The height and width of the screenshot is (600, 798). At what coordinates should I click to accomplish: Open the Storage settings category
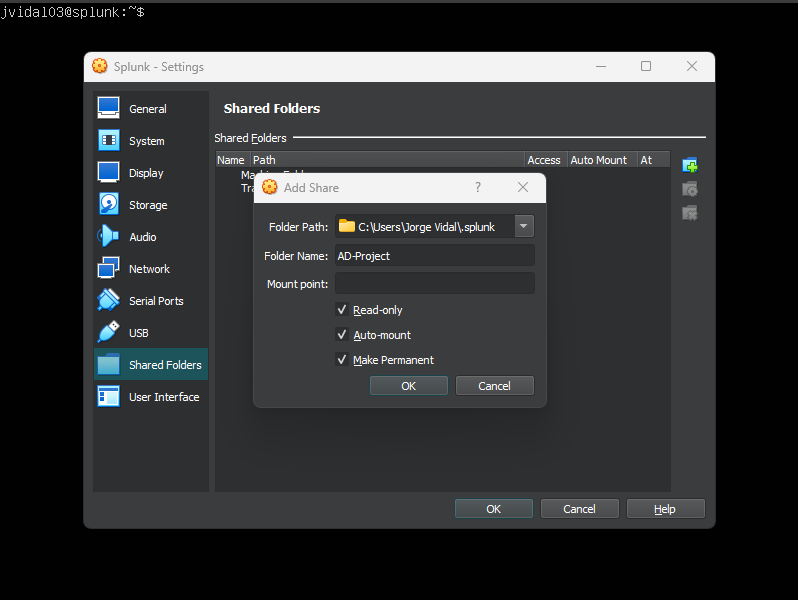(151, 205)
